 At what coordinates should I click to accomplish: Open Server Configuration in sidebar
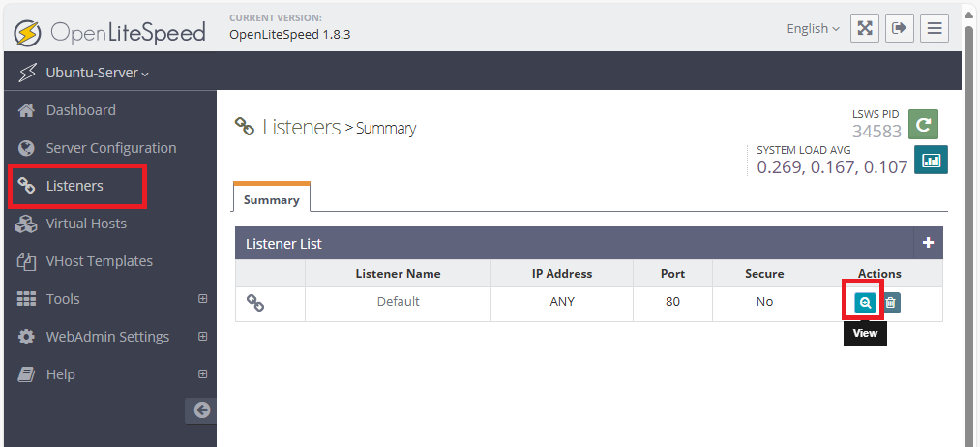[110, 148]
